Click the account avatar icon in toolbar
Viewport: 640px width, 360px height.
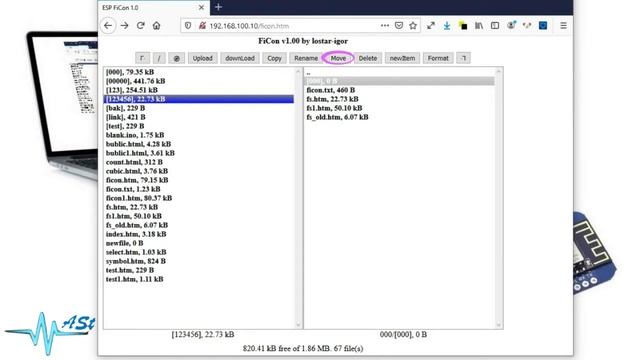[x=511, y=25]
